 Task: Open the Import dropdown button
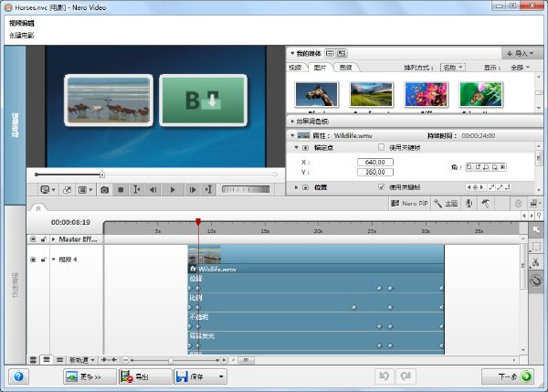(521, 53)
